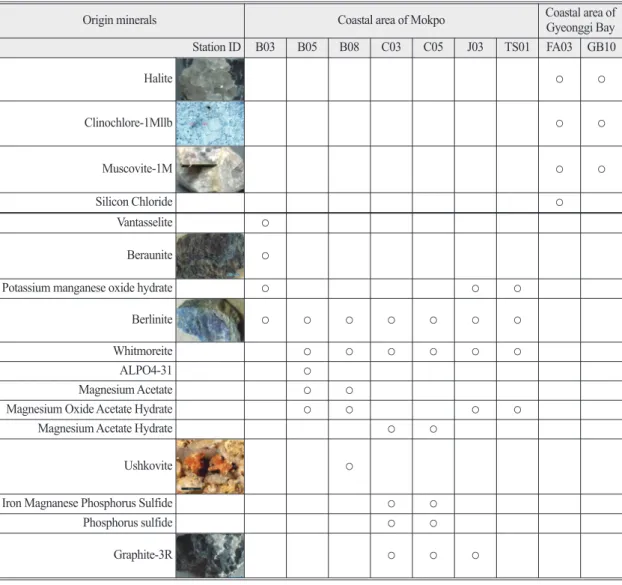Click the 'Muscovite-1M' row label
This screenshot has height=585, width=622.
137,169
